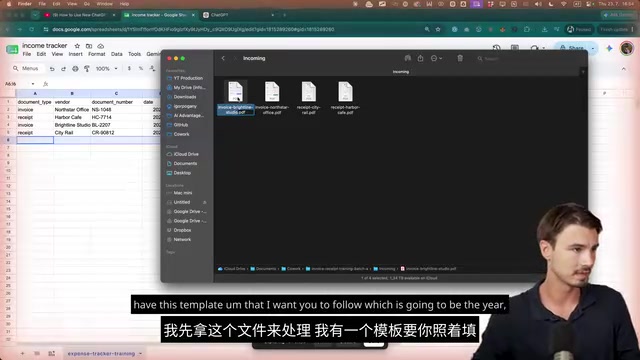This screenshot has height=360, width=640.
Task: Select column A header
Action: (x=35, y=93)
